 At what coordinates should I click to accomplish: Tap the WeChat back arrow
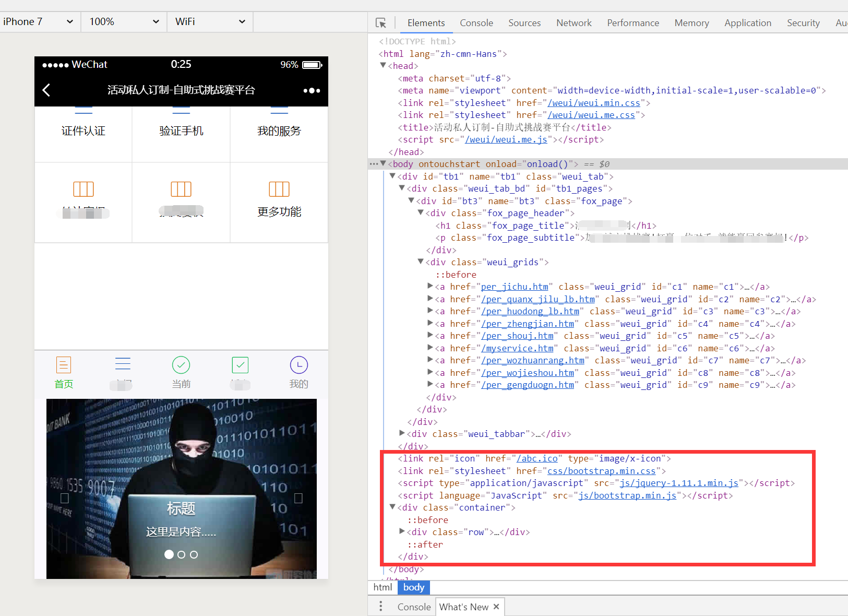(46, 90)
